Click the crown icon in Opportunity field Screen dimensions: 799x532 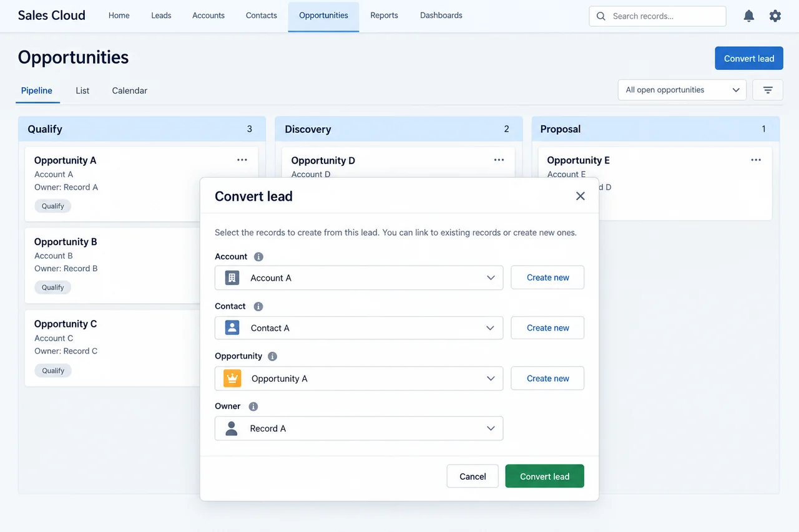(232, 378)
